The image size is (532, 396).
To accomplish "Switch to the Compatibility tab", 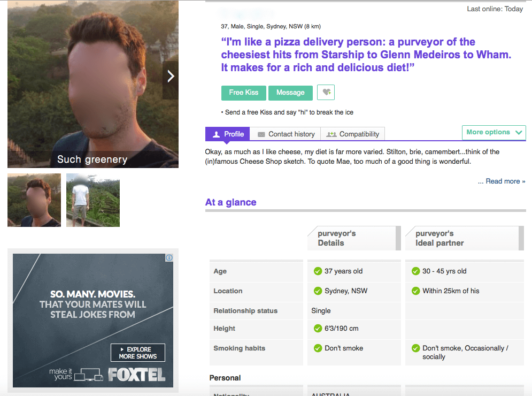I will (x=353, y=134).
